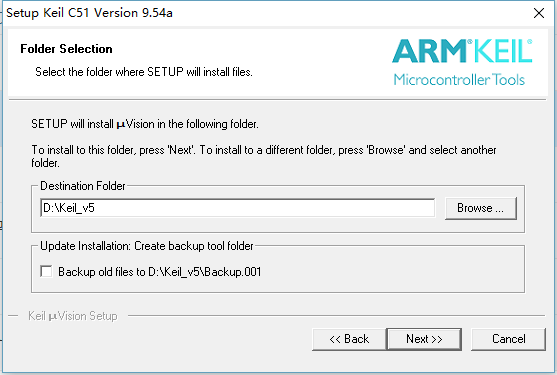Click the Backup old files to D:\Keil_v5\Backup.001 label
The image size is (557, 375).
click(x=159, y=272)
